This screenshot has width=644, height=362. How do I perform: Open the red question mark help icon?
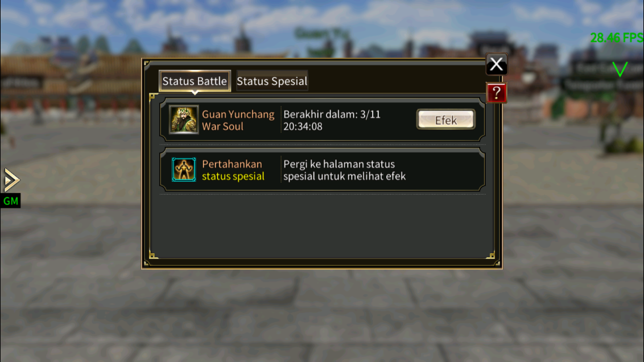[496, 93]
